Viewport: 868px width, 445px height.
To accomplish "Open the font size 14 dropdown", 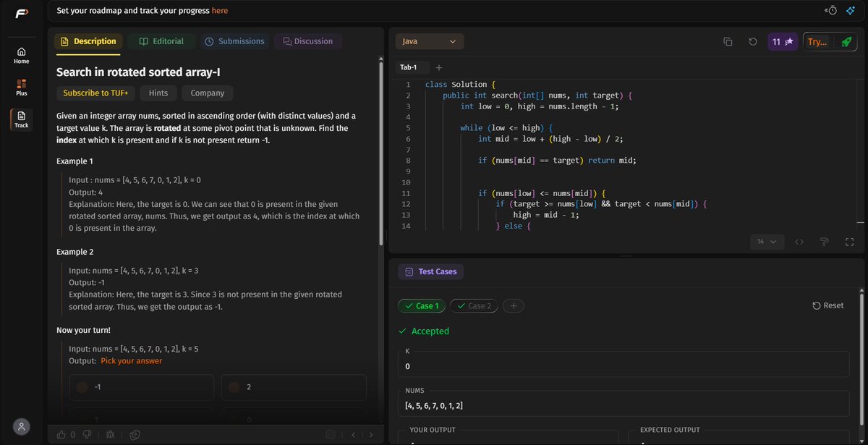I will 767,242.
